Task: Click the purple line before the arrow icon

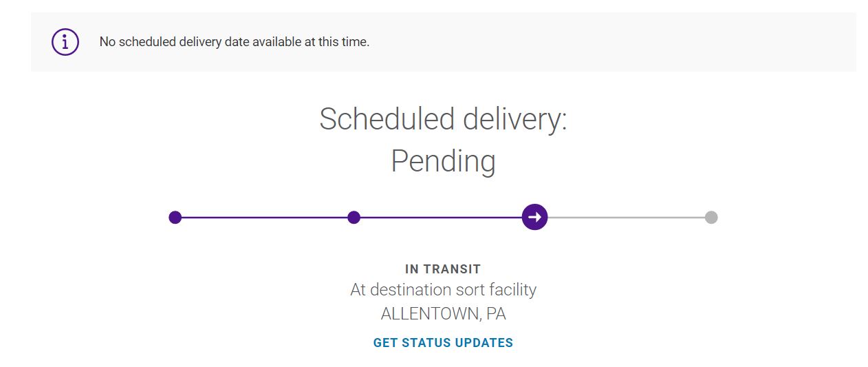Action: click(x=440, y=218)
